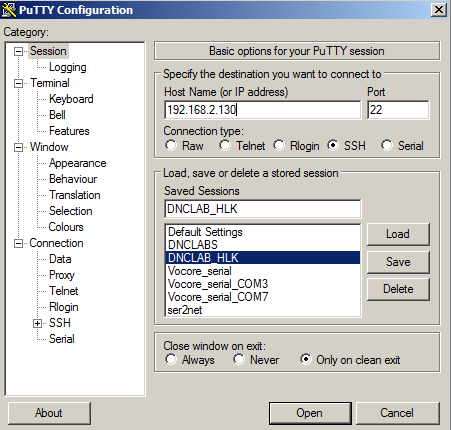Expand the SSH tree node
Viewport: 451px width, 430px height.
tap(38, 323)
